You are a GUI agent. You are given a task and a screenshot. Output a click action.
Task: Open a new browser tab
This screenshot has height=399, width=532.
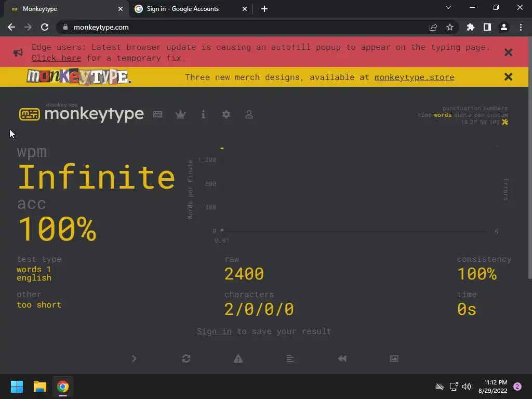264,9
